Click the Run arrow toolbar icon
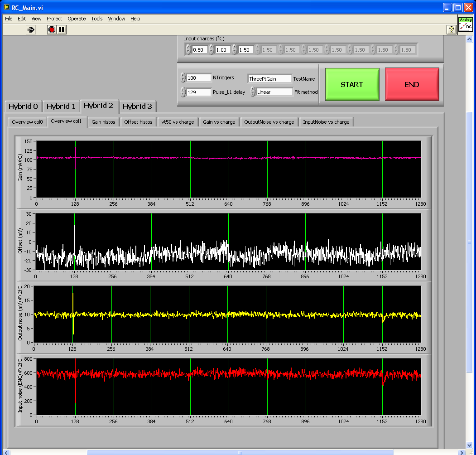This screenshot has width=476, height=455. pyautogui.click(x=31, y=29)
